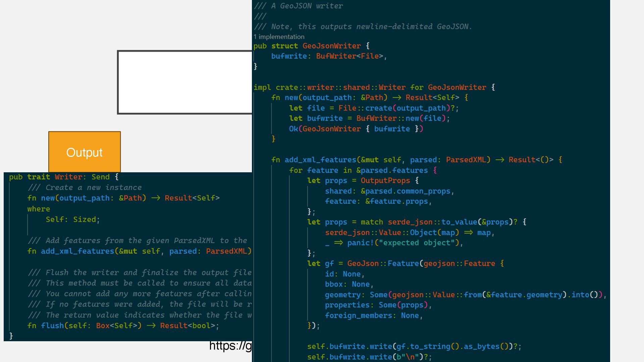The width and height of the screenshot is (644, 362).
Task: Click 'Create a new instance' comment
Action: click(x=93, y=188)
